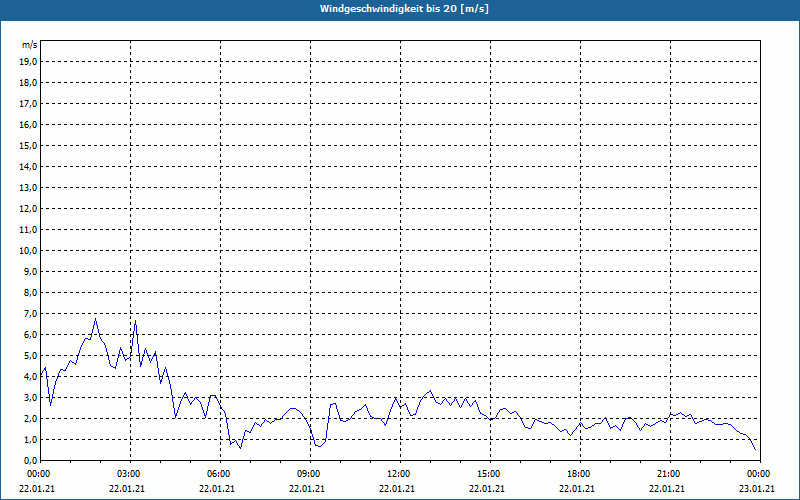Click the 13,0 y-axis label
This screenshot has width=800, height=500.
[29, 188]
